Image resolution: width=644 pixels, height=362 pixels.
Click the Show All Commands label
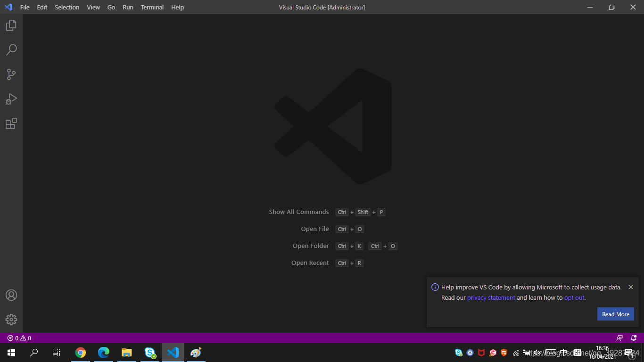[x=299, y=212]
